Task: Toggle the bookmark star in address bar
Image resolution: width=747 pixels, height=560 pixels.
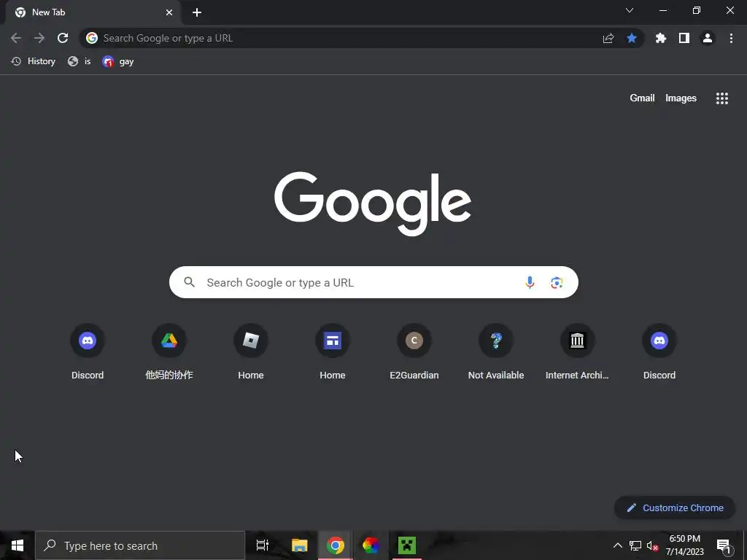Action: click(632, 38)
